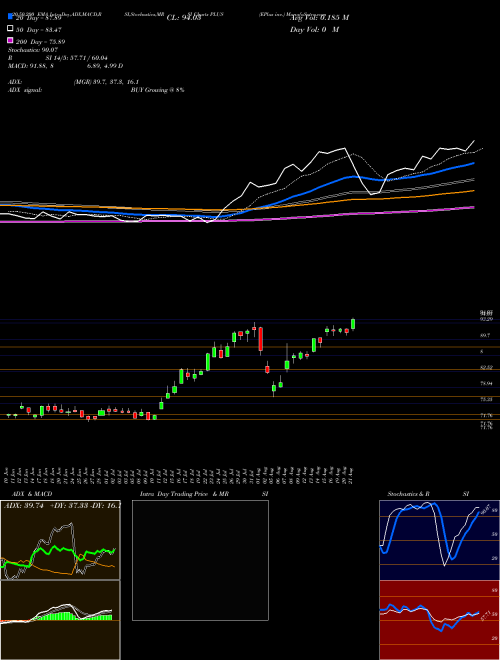Click the white 50 Day legend swatch
The height and width of the screenshot is (660, 500).
[x=10, y=28]
